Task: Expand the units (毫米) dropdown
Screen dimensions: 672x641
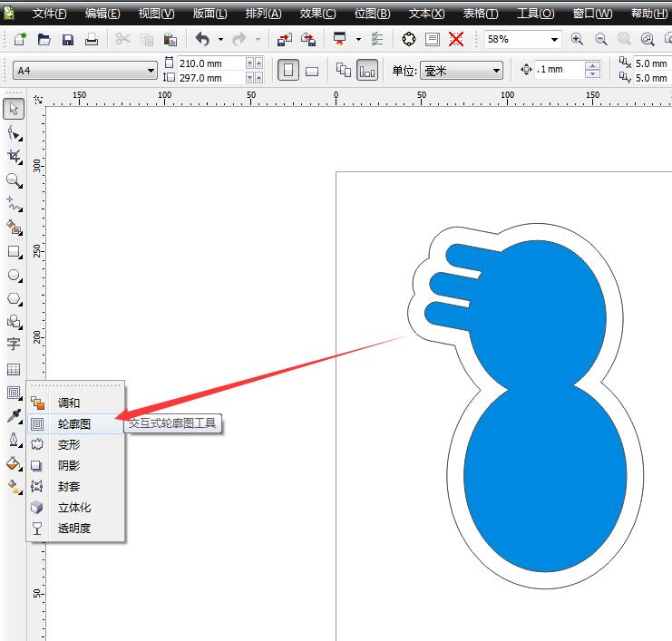Action: 496,71
